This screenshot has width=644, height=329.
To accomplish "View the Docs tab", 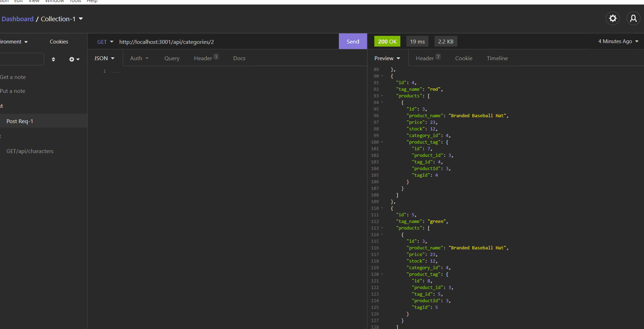I will [239, 58].
